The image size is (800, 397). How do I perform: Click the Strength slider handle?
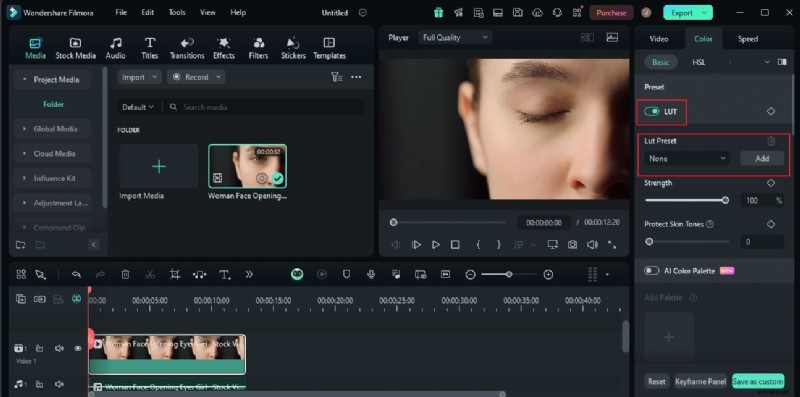[725, 201]
